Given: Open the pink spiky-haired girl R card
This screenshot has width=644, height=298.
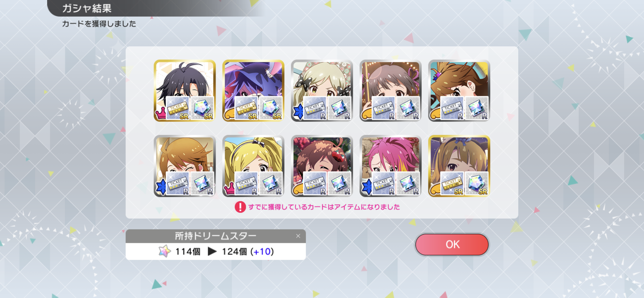Looking at the screenshot, I should pos(391,166).
